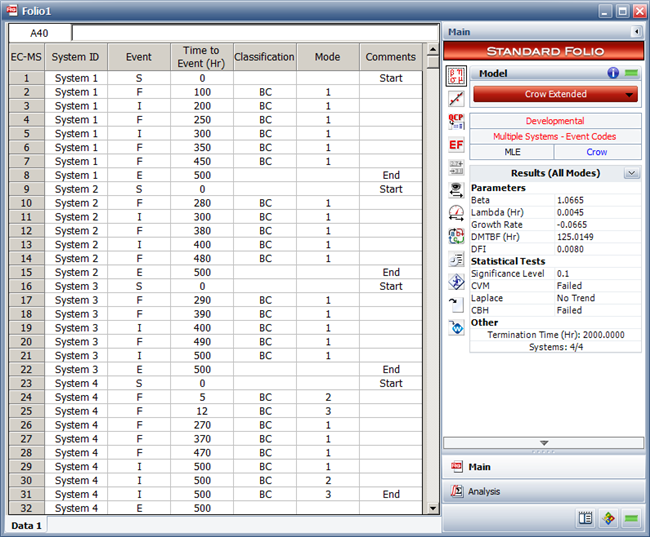Click the formula bar input field
Viewport: 650px width, 537px height.
[255, 33]
